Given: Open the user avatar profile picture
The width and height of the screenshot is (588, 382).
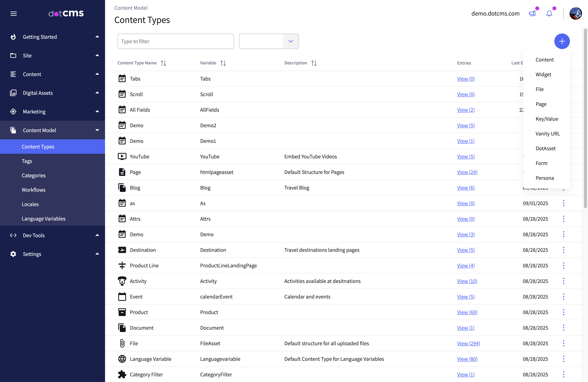Looking at the screenshot, I should pyautogui.click(x=576, y=13).
